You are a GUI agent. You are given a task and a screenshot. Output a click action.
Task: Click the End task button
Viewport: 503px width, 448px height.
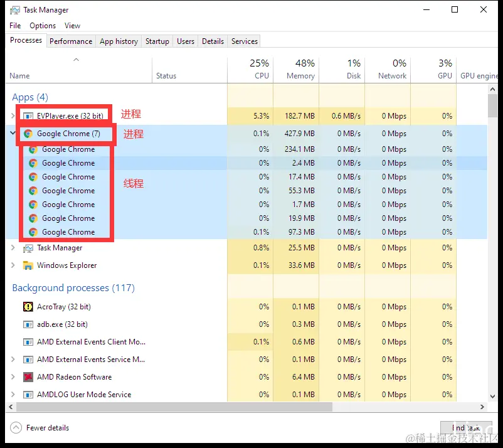point(466,428)
